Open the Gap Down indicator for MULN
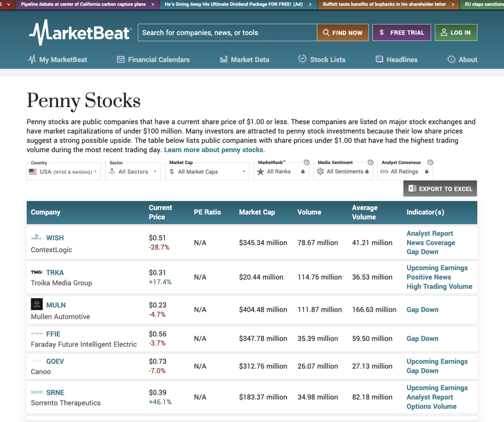This screenshot has height=422, width=504. tap(423, 309)
